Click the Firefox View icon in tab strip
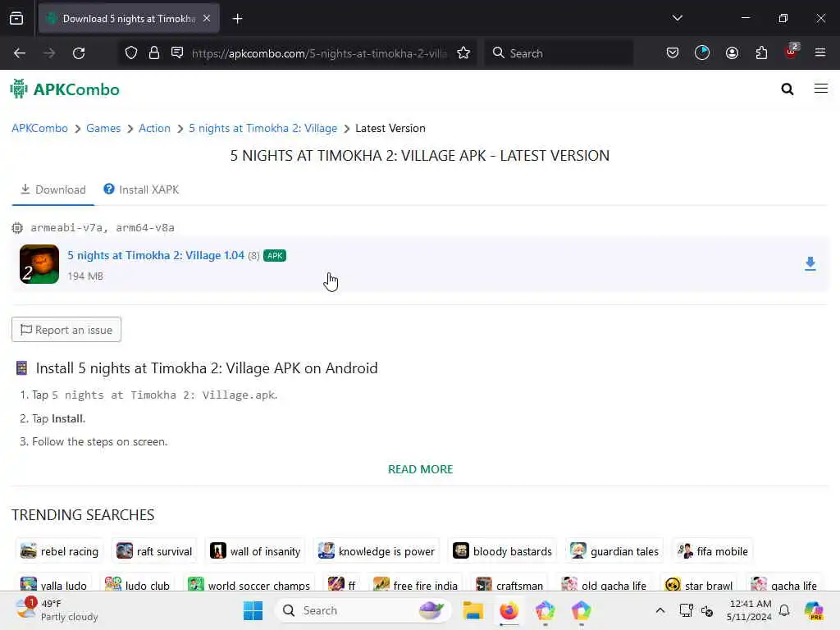 [16, 19]
